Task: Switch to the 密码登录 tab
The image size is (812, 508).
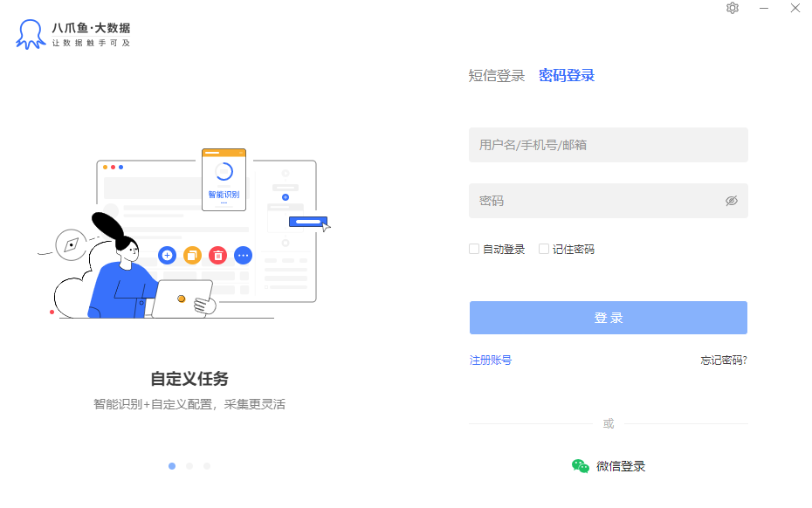Action: tap(567, 76)
